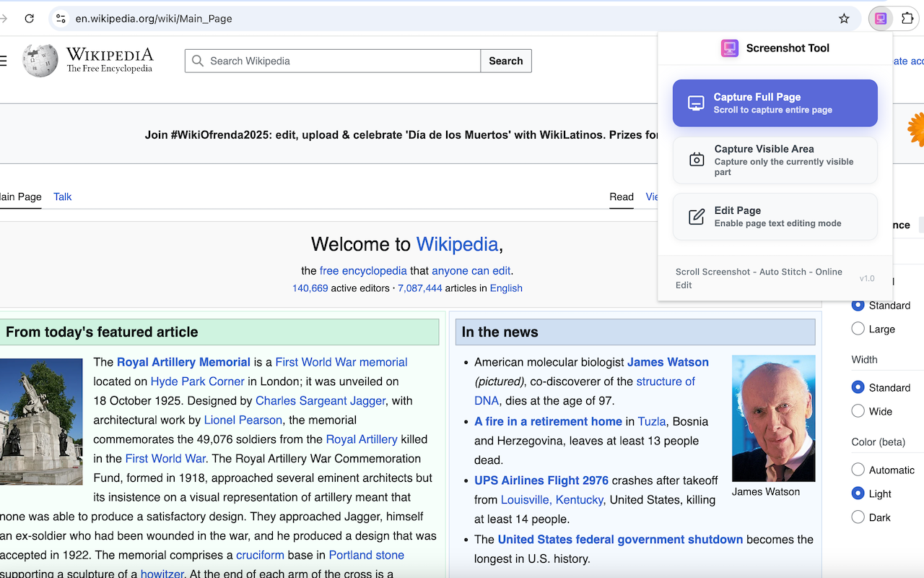
Task: Open the First World War memorial link
Action: pos(341,362)
